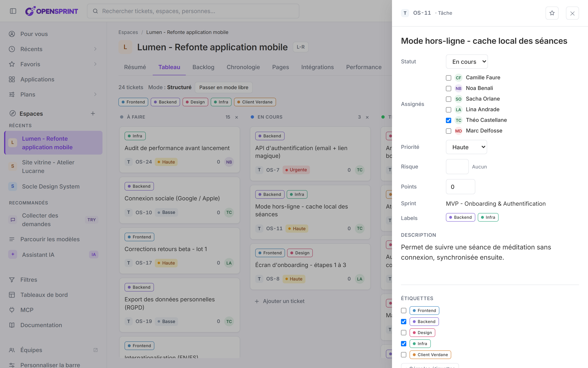This screenshot has height=368, width=588.
Task: Collapse the À FAIRE column with its X
Action: pos(236,117)
